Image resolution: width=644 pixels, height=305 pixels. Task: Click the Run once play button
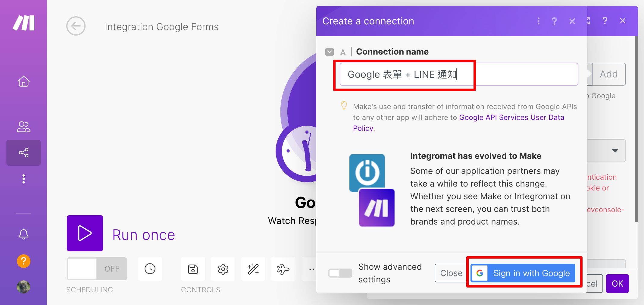pos(85,233)
